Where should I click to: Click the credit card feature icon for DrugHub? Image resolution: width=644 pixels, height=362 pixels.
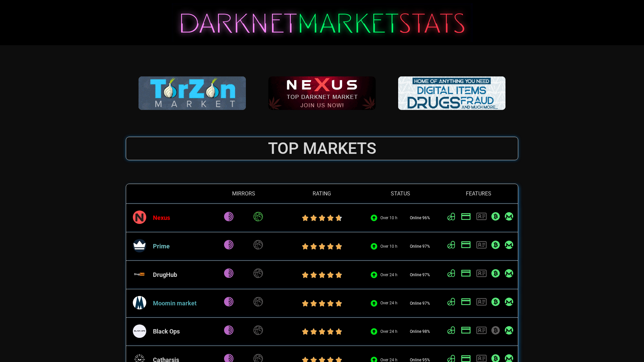[466, 273]
